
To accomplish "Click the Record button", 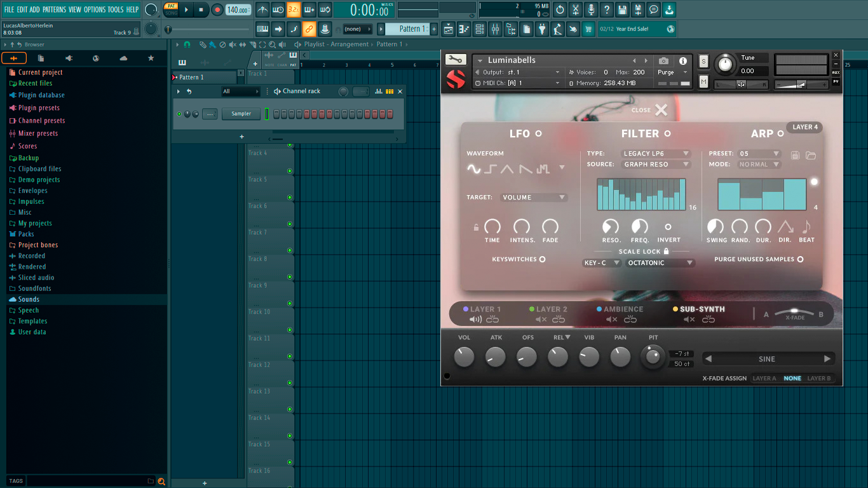I will tap(217, 10).
